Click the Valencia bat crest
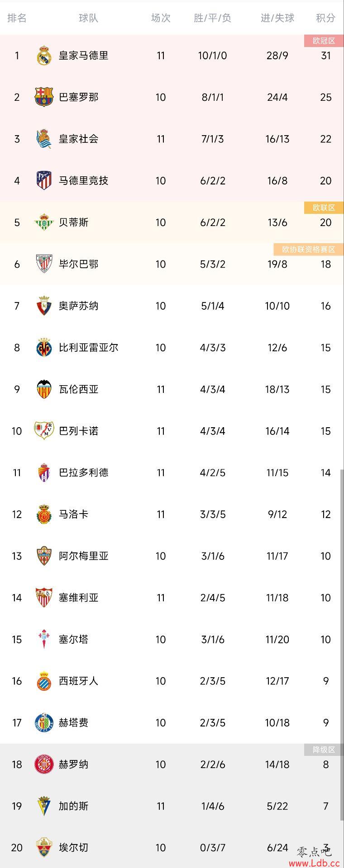344x868 pixels. coord(44,389)
